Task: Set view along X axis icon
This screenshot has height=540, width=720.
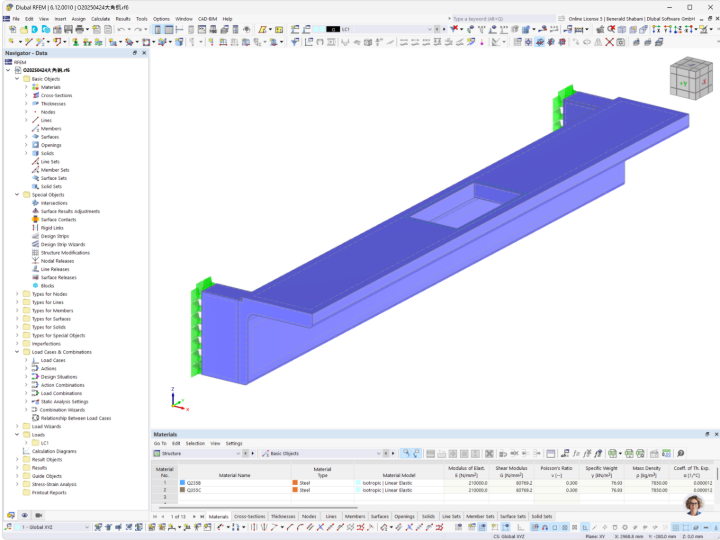Action: [x=656, y=29]
